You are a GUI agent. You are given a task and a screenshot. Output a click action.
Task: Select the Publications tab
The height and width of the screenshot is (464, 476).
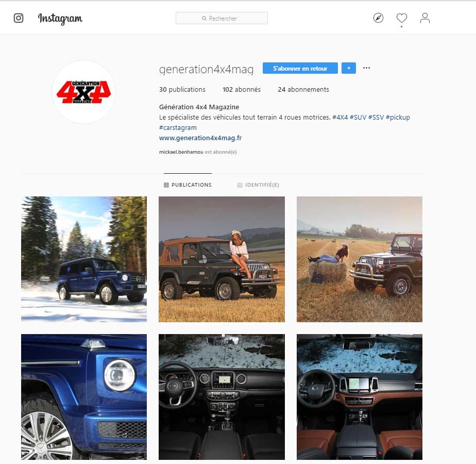coord(188,185)
